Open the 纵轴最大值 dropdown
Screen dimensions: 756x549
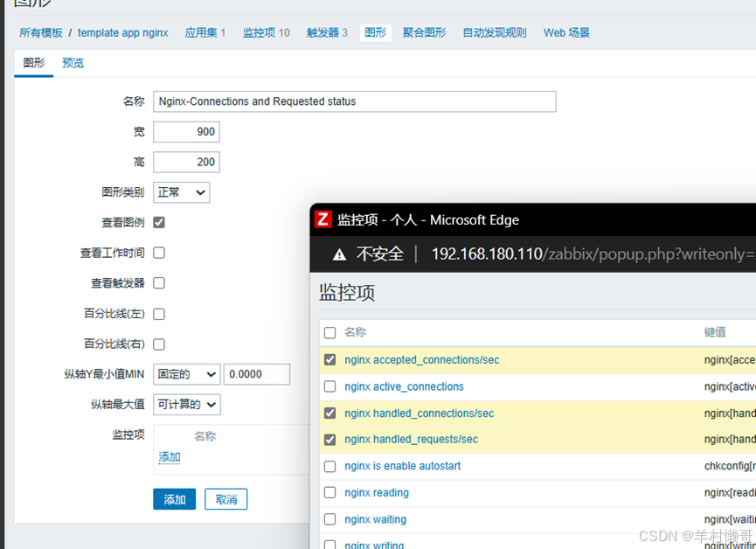186,405
